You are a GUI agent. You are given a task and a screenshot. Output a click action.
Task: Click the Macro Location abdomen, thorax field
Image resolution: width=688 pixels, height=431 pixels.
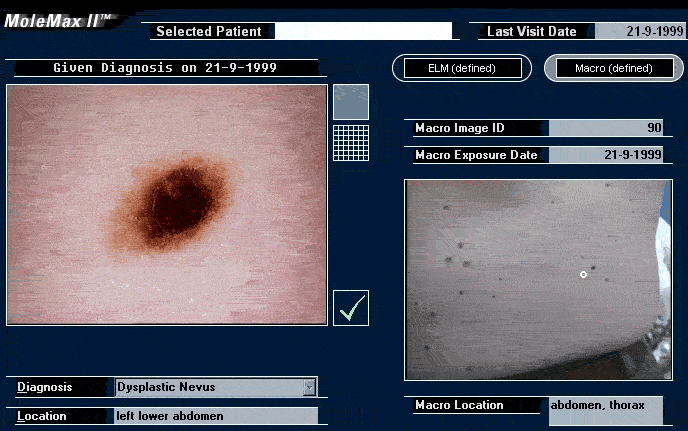tap(606, 410)
